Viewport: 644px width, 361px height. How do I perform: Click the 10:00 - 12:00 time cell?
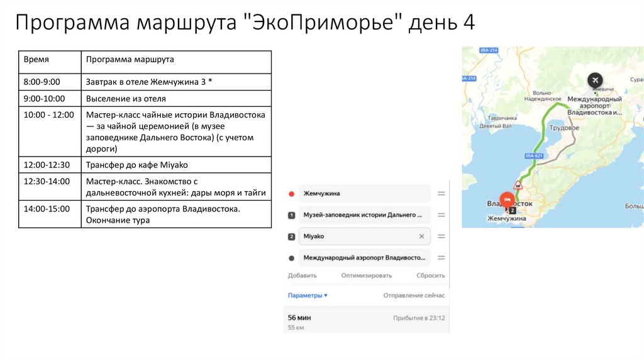50,131
